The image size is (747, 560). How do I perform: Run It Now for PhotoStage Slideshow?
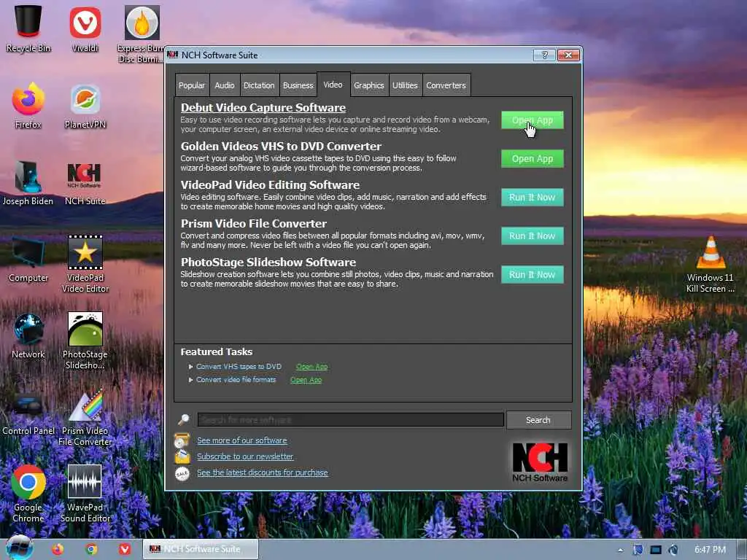coord(532,274)
